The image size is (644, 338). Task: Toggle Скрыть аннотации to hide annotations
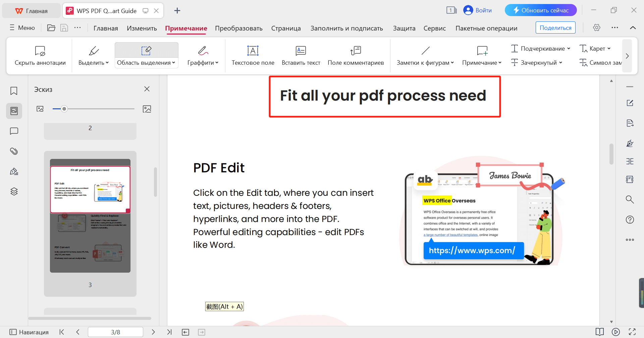[40, 55]
